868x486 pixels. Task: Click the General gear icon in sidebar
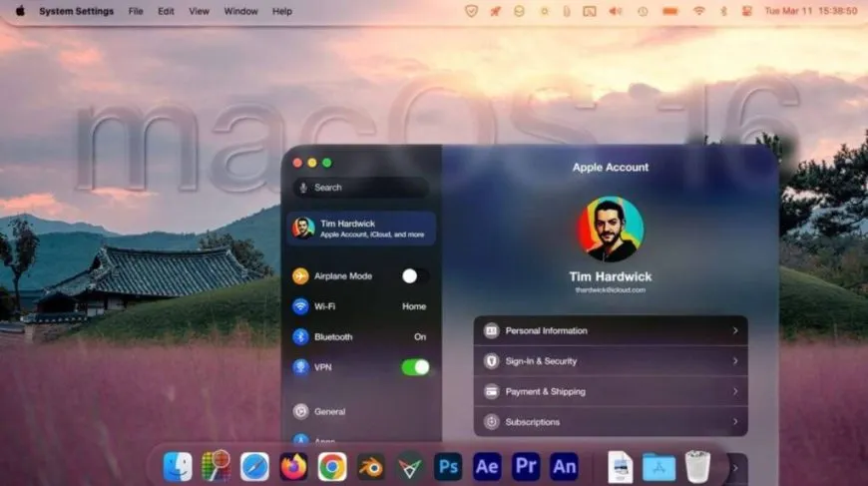pyautogui.click(x=300, y=411)
